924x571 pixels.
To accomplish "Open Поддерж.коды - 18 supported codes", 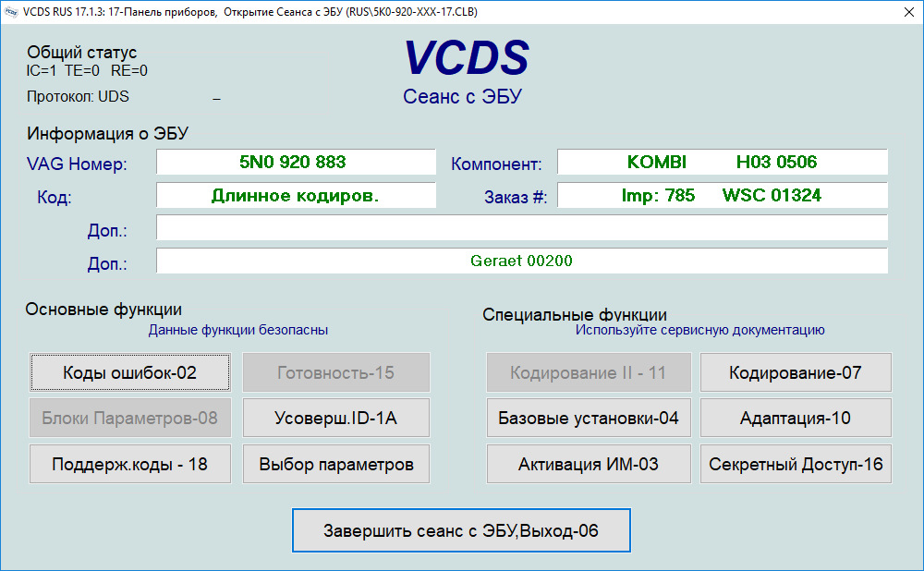I will click(x=129, y=464).
